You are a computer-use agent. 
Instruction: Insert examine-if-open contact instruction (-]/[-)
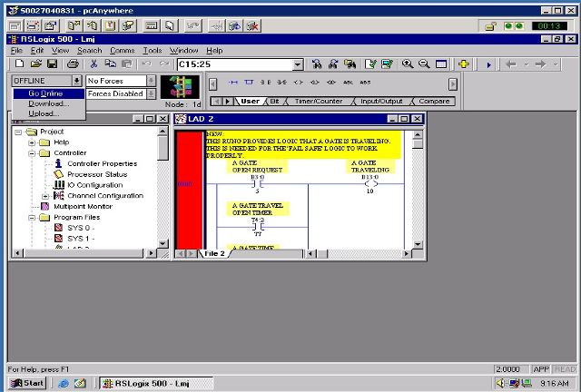281,83
